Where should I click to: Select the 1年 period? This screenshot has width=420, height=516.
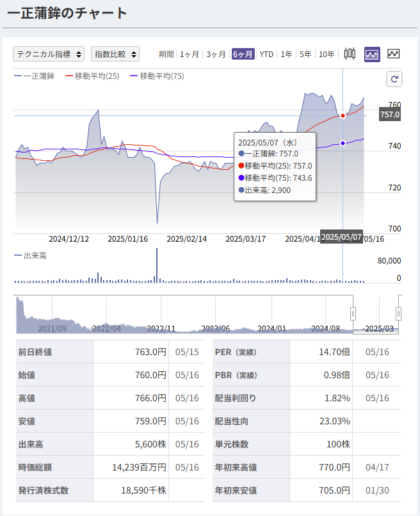tap(287, 54)
